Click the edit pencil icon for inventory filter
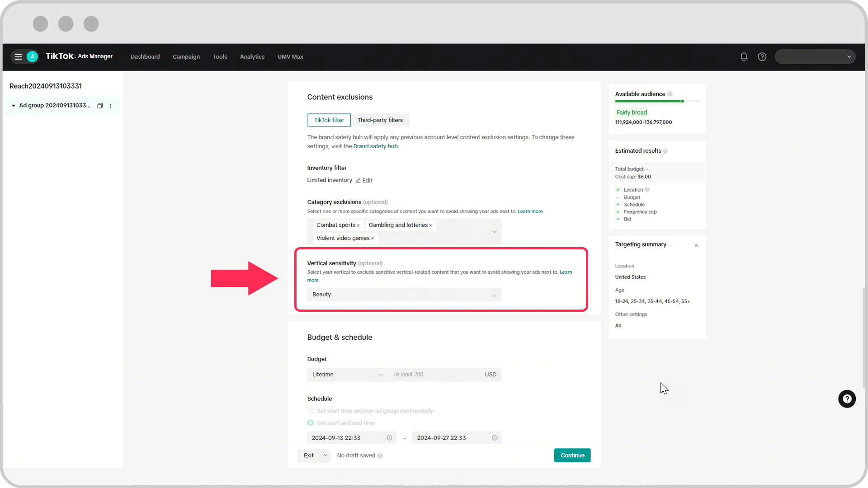The width and height of the screenshot is (868, 488). 358,180
